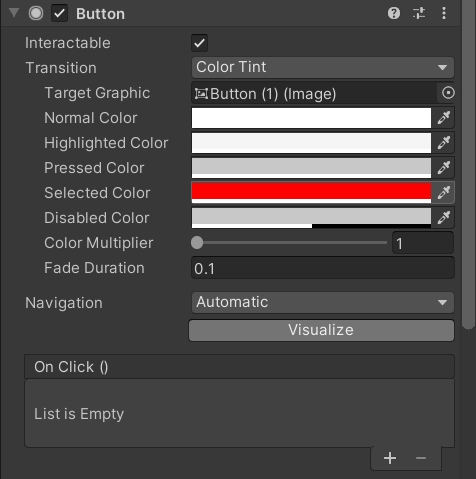Add an On Click event with plus

point(390,458)
